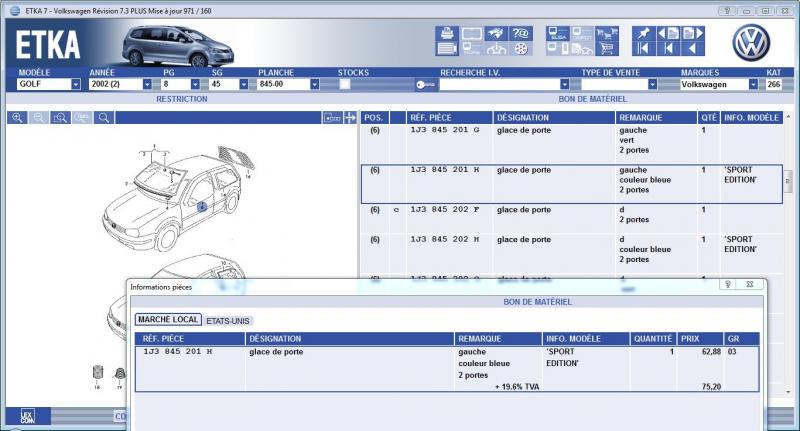Screen dimensions: 800x431
Task: Go to next illustration page icon
Action: point(693,33)
